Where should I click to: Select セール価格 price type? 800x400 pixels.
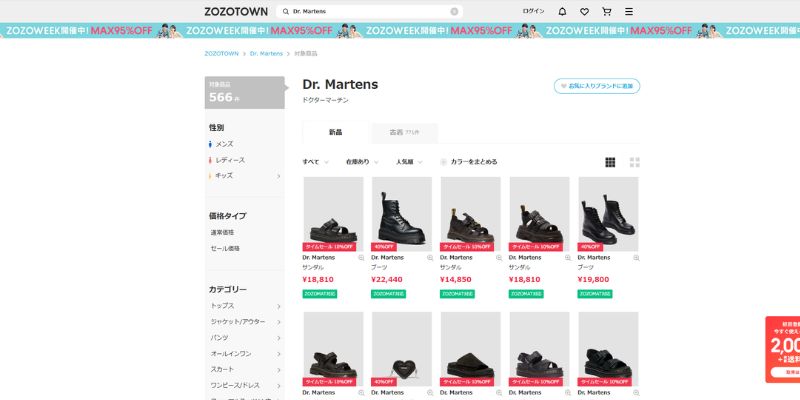225,248
